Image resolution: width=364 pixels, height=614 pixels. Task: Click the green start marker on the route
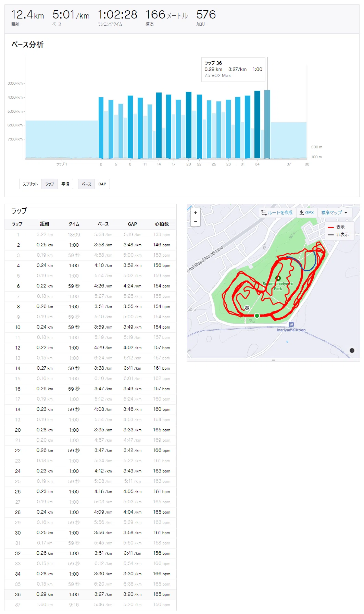tap(257, 316)
